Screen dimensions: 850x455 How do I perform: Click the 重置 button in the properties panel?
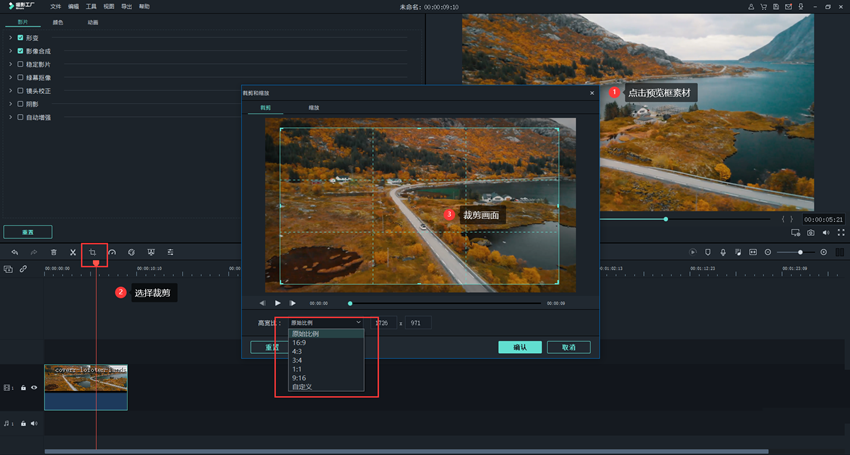coord(28,232)
